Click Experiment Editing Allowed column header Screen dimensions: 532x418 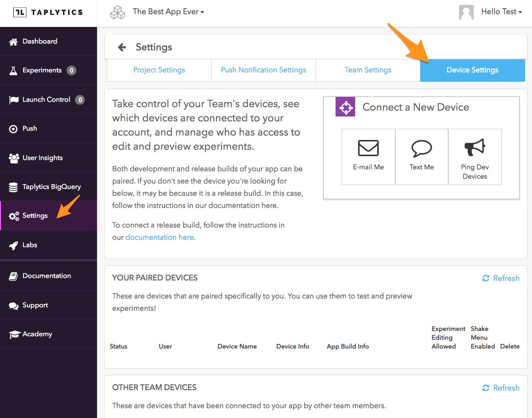click(448, 338)
